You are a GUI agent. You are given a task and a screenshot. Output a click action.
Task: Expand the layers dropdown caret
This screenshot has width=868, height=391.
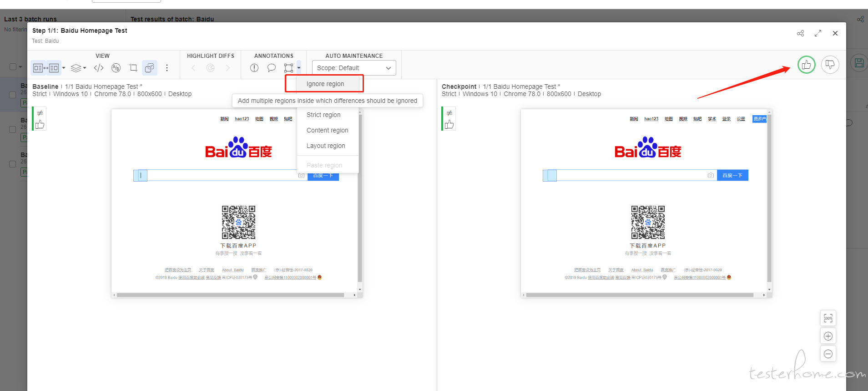(x=85, y=68)
